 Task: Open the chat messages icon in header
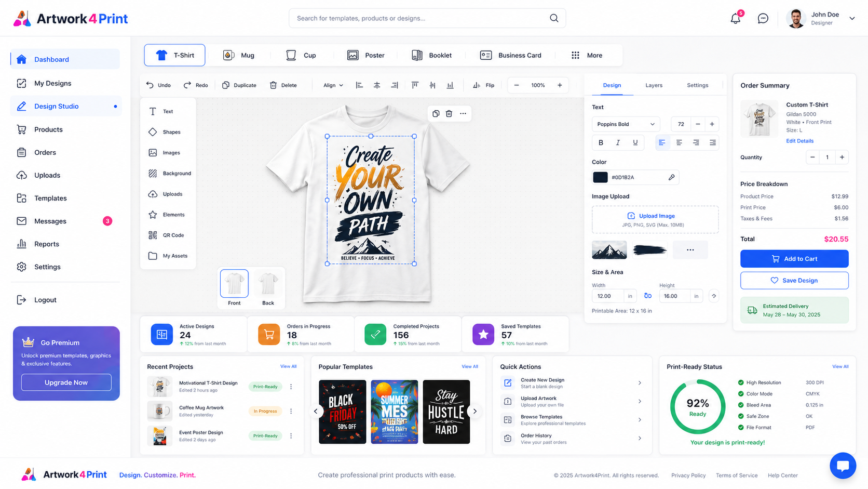[763, 18]
